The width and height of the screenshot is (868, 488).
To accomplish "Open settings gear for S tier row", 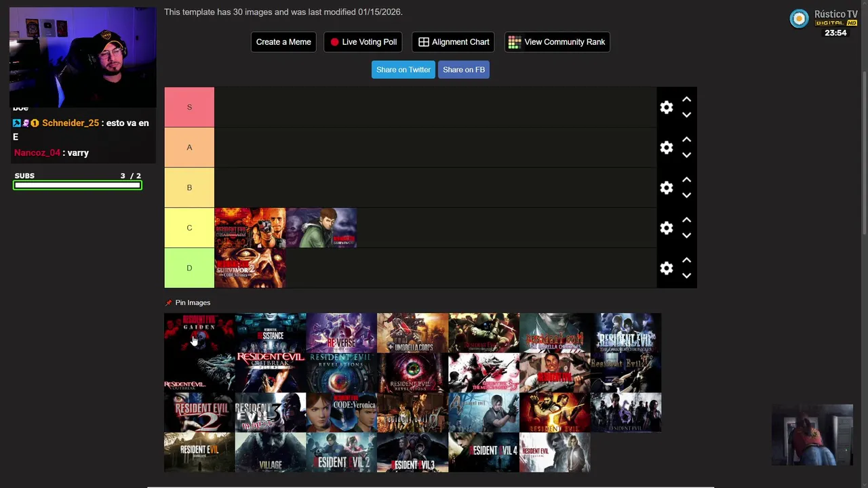I will click(x=667, y=107).
